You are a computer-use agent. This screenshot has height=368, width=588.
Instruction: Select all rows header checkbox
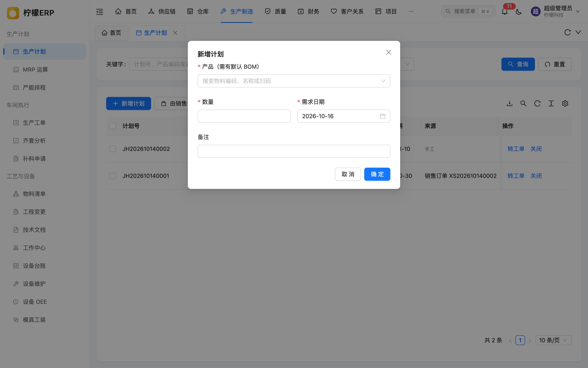pyautogui.click(x=113, y=126)
